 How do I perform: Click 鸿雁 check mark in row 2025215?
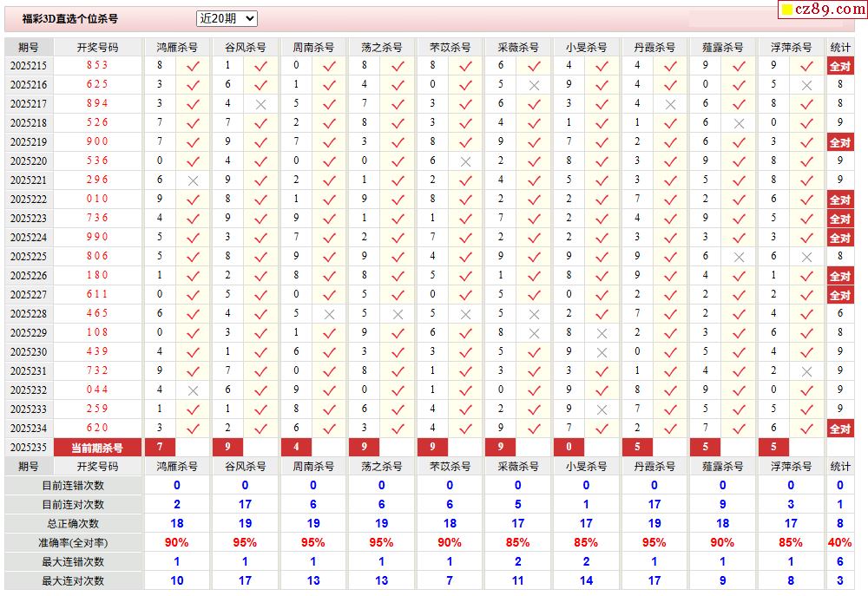193,67
